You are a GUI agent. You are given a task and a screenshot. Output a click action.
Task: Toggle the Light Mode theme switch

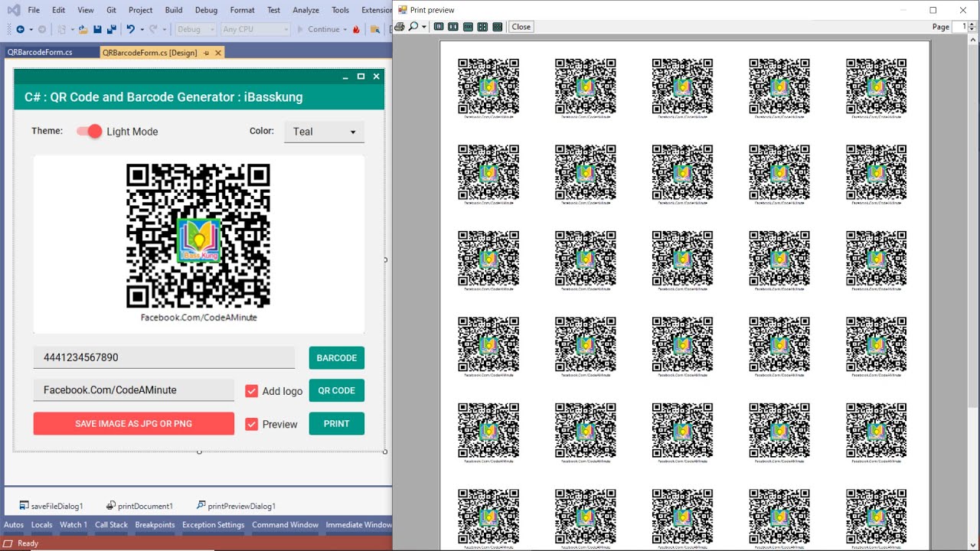[x=89, y=131]
